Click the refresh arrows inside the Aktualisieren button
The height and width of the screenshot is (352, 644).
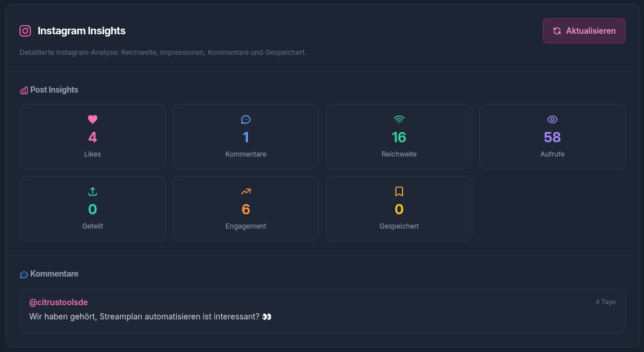coord(556,31)
